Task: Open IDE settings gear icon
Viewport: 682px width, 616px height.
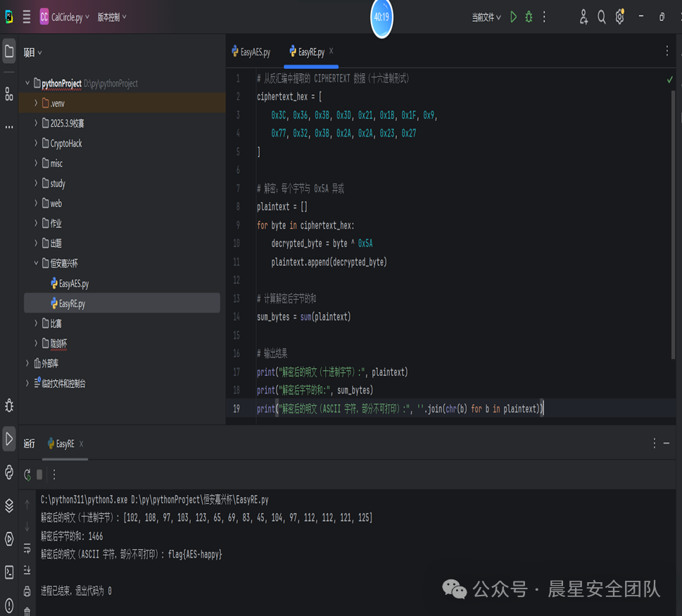Action: (x=619, y=17)
